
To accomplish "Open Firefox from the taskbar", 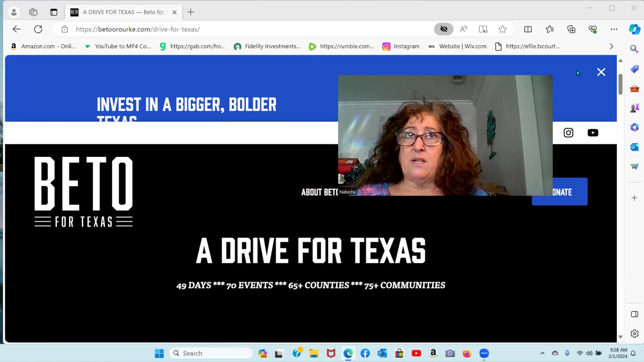I will click(467, 353).
